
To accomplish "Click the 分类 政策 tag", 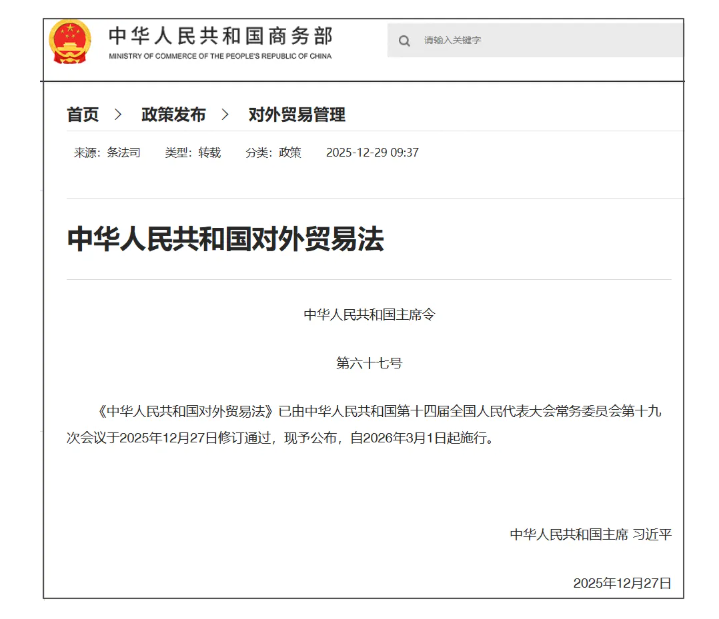I will click(x=273, y=153).
